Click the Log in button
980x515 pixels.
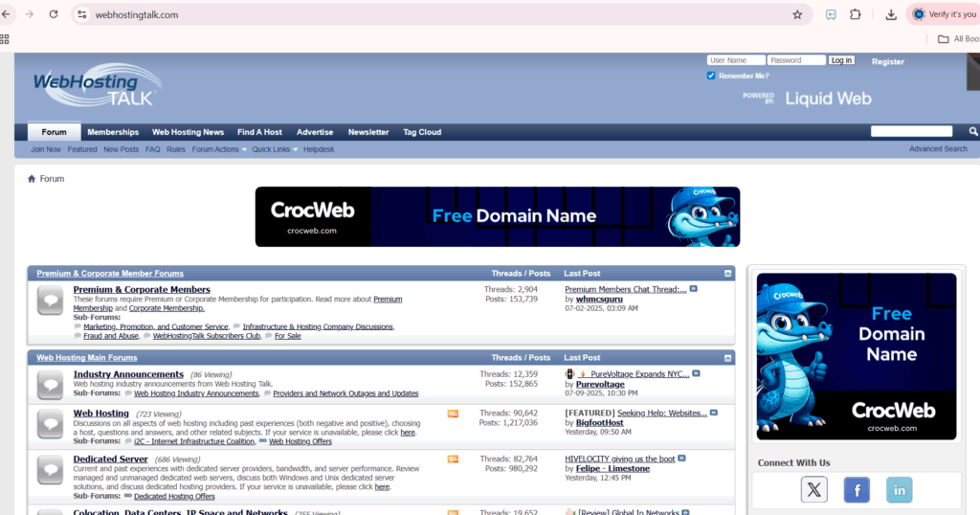pos(841,60)
